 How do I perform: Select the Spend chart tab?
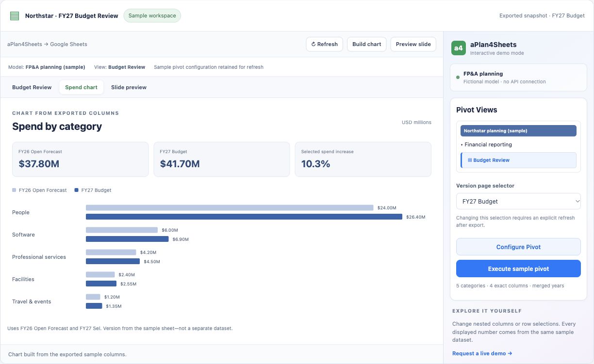point(81,87)
